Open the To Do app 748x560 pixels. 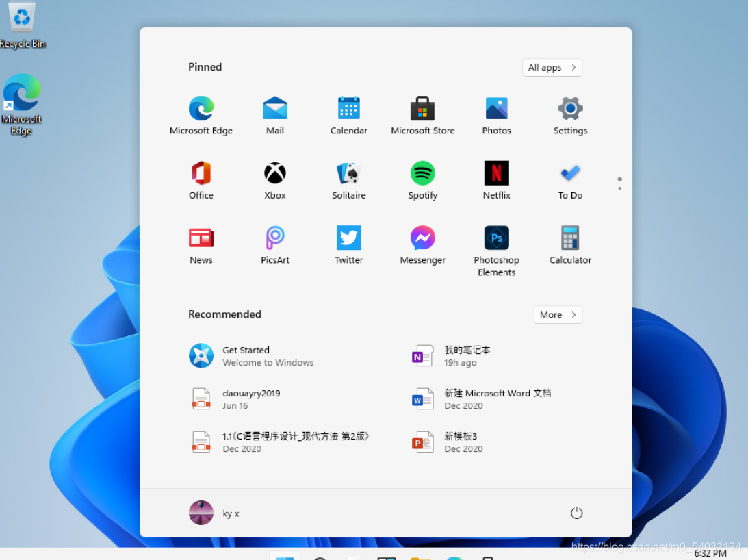[x=570, y=180]
